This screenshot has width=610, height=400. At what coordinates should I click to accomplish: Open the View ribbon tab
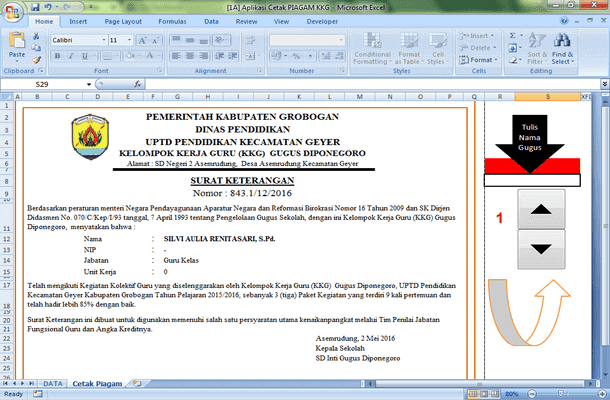[281, 21]
